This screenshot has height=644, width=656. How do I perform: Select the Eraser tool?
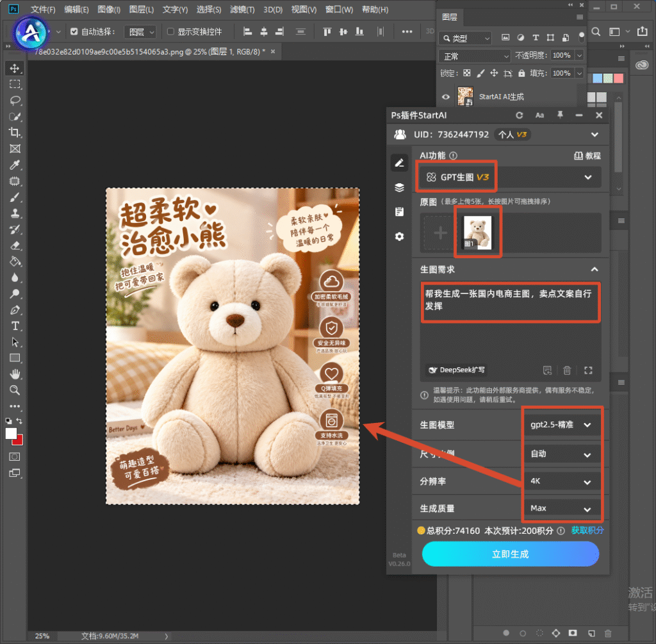pyautogui.click(x=15, y=245)
